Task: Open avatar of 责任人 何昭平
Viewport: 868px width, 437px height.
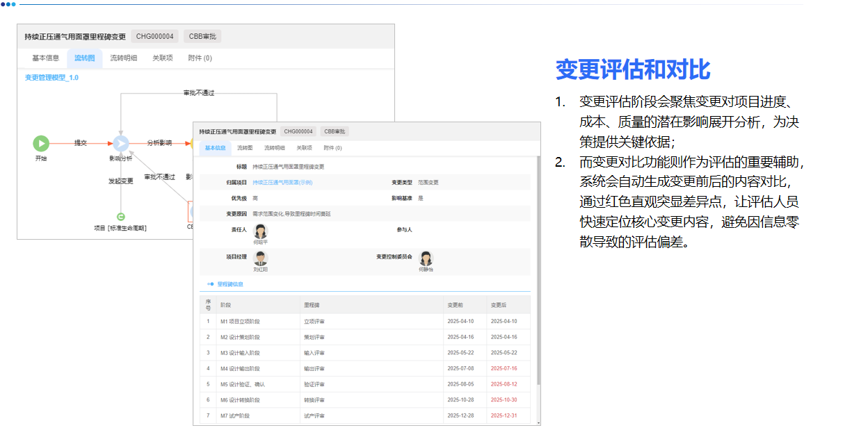Action: tap(260, 231)
